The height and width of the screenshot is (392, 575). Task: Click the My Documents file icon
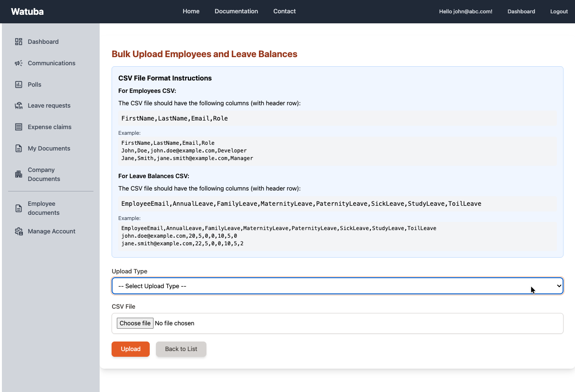(19, 149)
